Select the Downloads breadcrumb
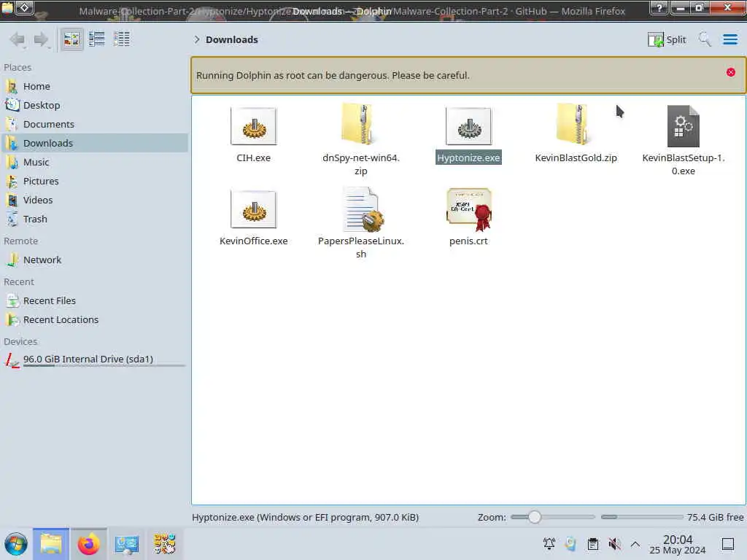This screenshot has height=560, width=747. [232, 39]
